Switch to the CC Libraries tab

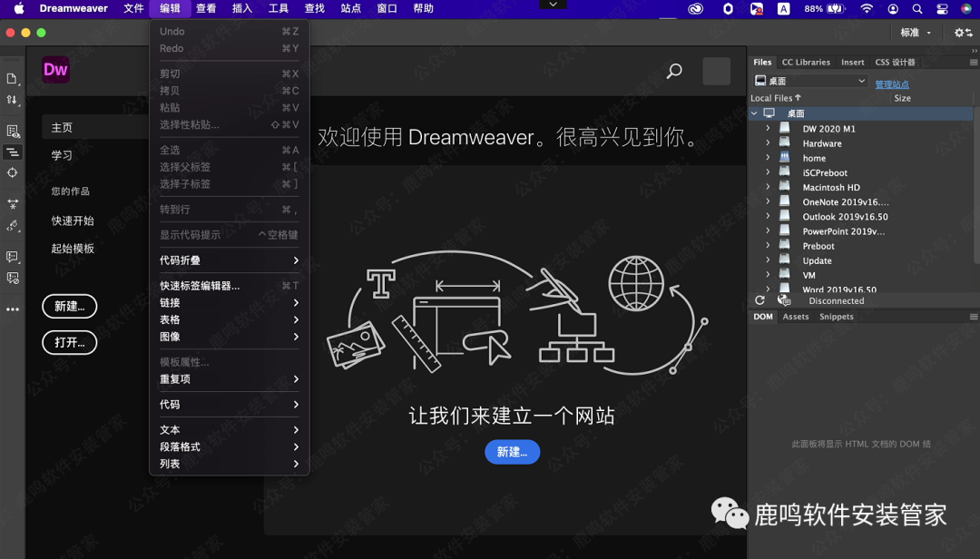806,62
